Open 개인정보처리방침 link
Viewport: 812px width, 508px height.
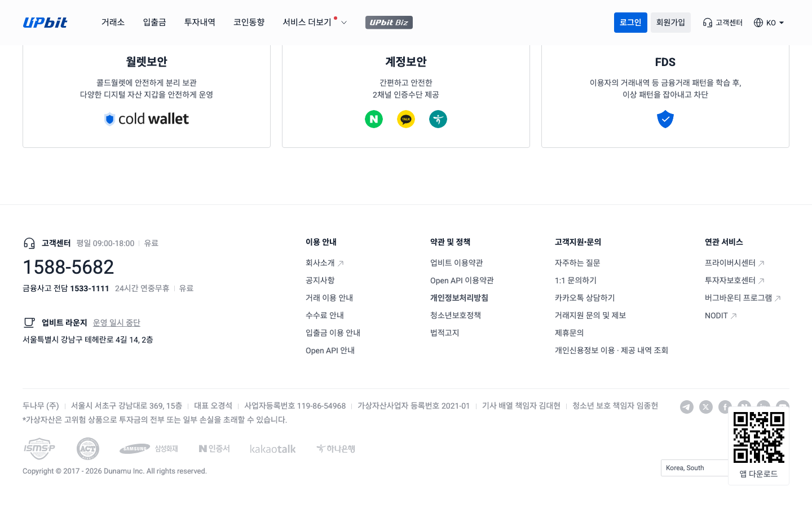click(x=460, y=298)
